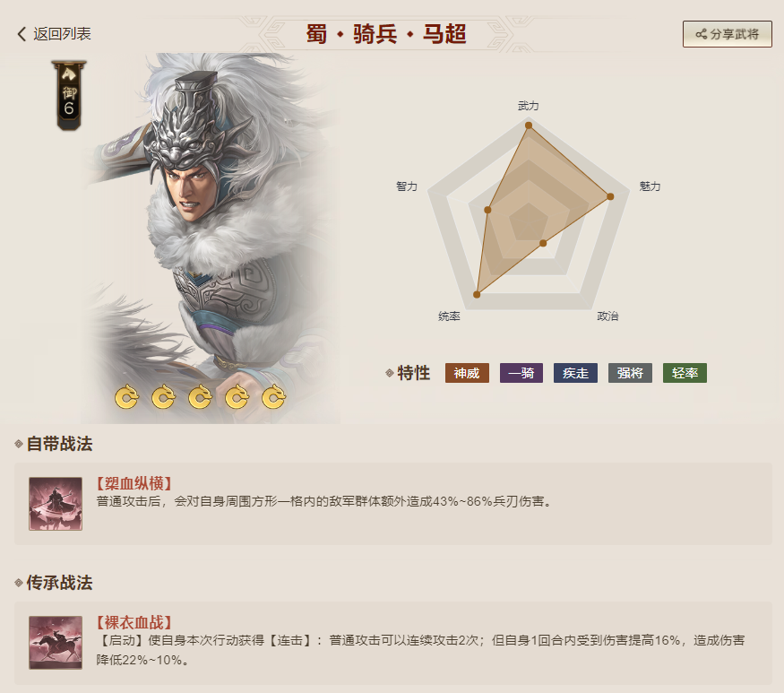Click the 裸衣血战 skill icon
784x693 pixels.
[56, 643]
